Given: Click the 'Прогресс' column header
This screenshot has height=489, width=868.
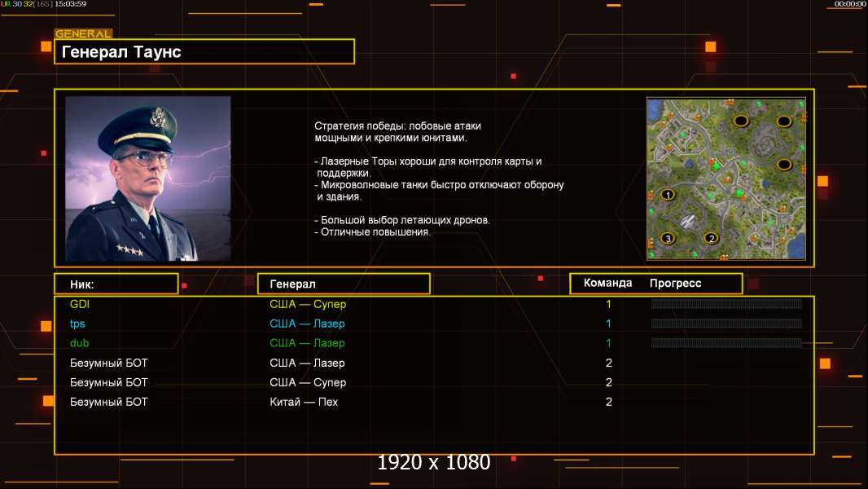Looking at the screenshot, I should 675,284.
